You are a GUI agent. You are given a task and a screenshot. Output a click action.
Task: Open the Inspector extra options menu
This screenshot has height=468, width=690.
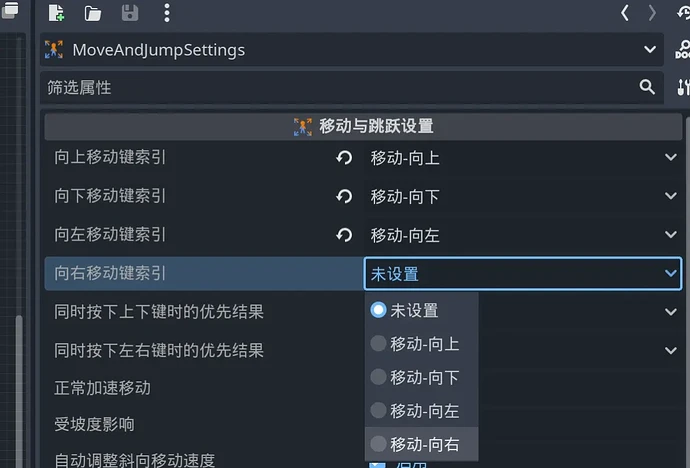[x=166, y=13]
